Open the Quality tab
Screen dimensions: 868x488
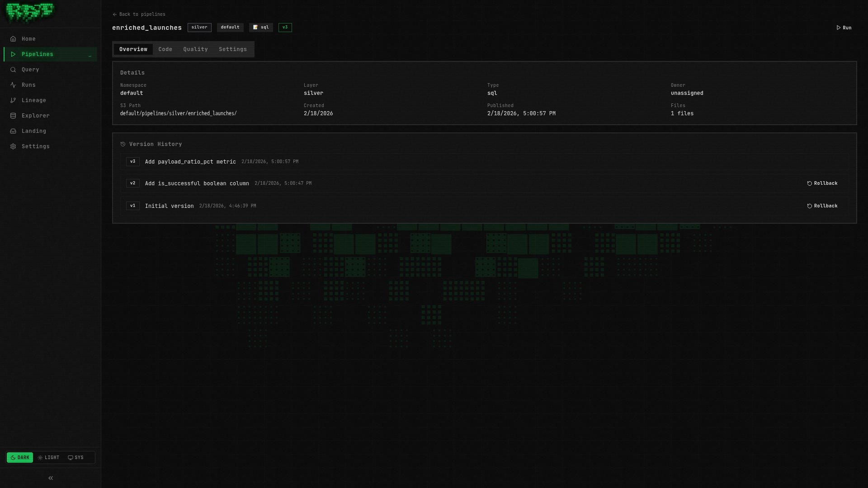point(195,49)
